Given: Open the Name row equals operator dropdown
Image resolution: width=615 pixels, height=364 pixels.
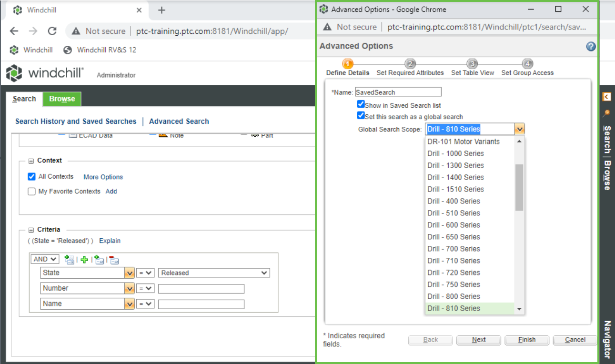Looking at the screenshot, I should pos(145,304).
